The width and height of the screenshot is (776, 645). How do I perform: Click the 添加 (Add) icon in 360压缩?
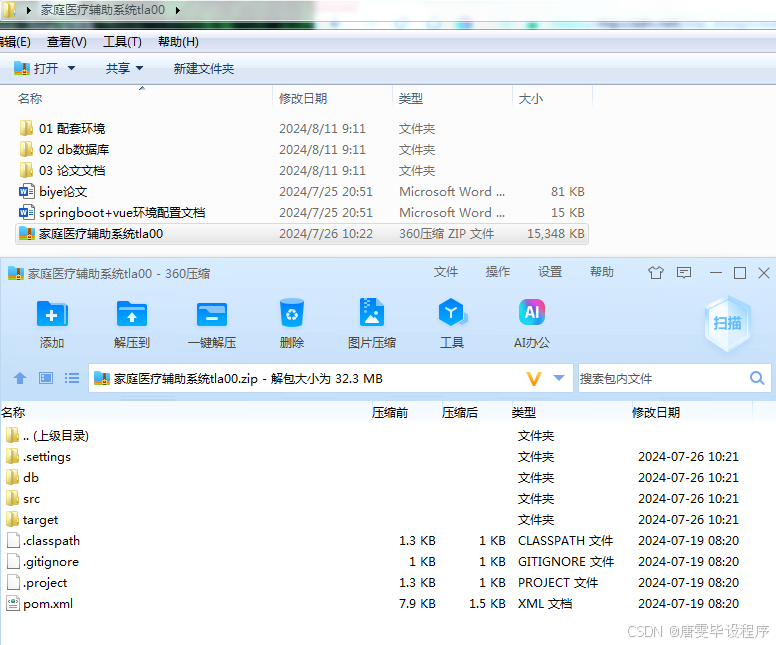tap(52, 314)
